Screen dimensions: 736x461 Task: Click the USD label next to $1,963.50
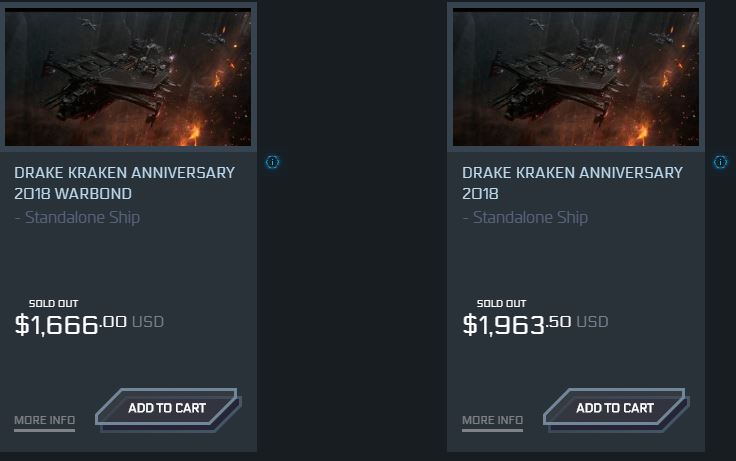tap(592, 322)
